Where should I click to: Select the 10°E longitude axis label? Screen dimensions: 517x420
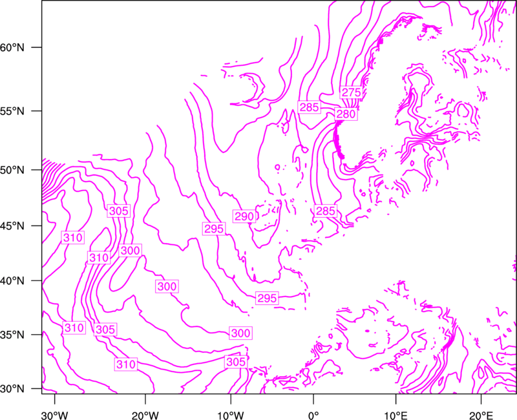coord(396,415)
